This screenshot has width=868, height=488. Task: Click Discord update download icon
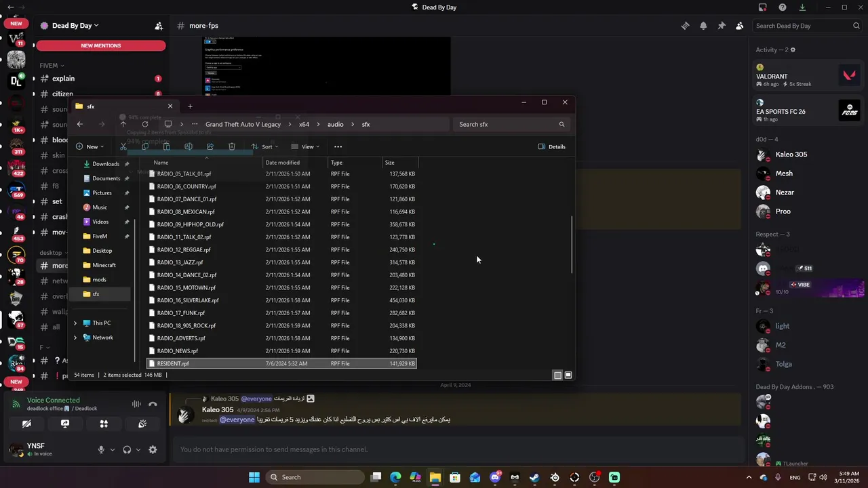pyautogui.click(x=802, y=7)
